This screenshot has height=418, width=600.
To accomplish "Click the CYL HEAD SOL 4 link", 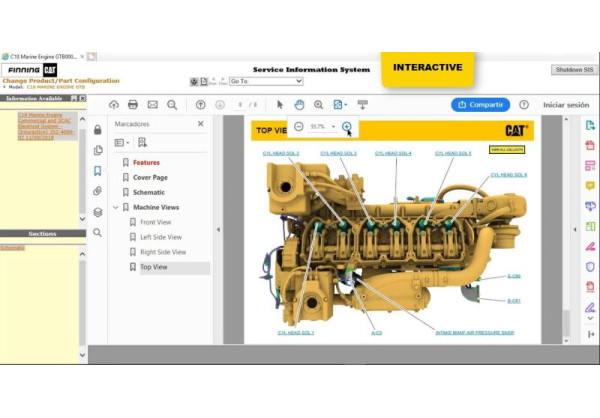I will point(392,153).
